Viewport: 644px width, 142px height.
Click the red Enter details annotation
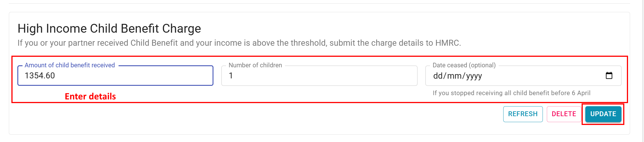click(x=90, y=96)
